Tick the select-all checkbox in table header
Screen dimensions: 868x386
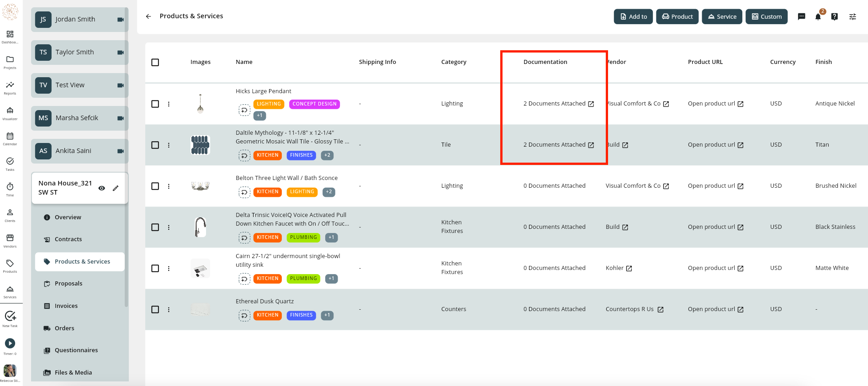(x=155, y=62)
